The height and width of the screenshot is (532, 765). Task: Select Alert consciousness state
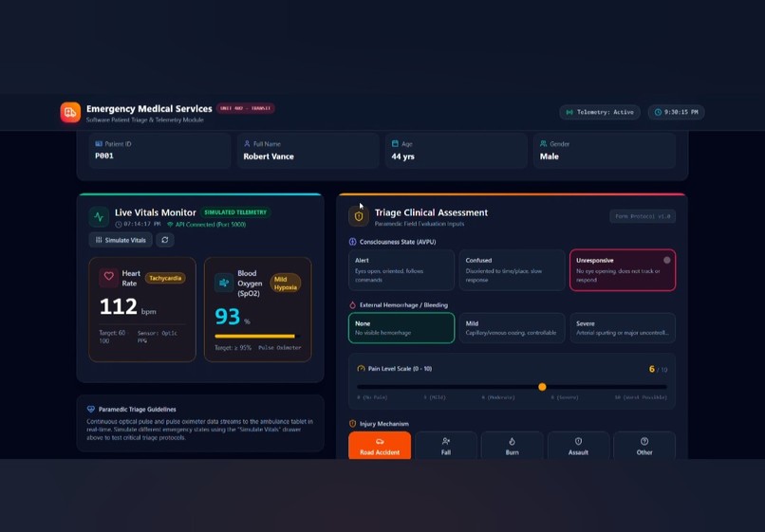point(401,270)
